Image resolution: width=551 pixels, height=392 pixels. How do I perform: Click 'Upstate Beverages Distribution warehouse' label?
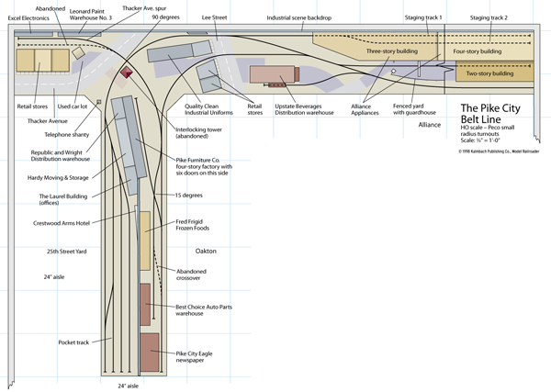(304, 109)
